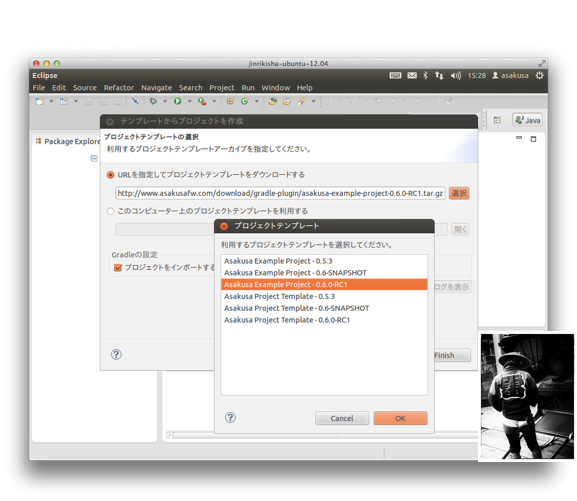Click the wizard dialog help icon

[x=116, y=354]
